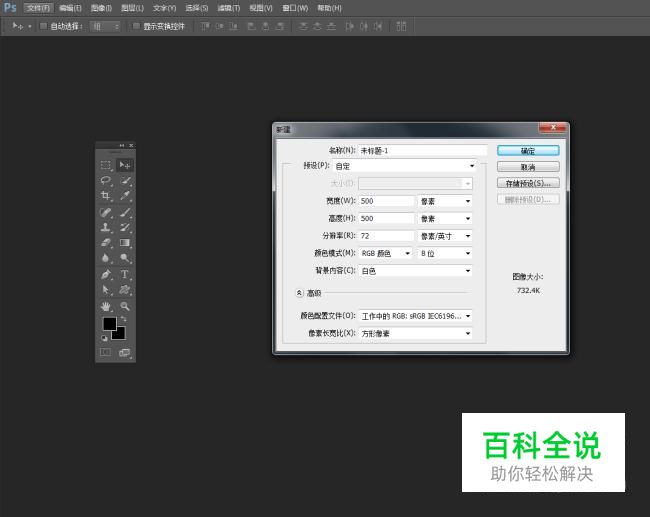The image size is (650, 517).
Task: Swap foreground and background colors
Action: (123, 319)
